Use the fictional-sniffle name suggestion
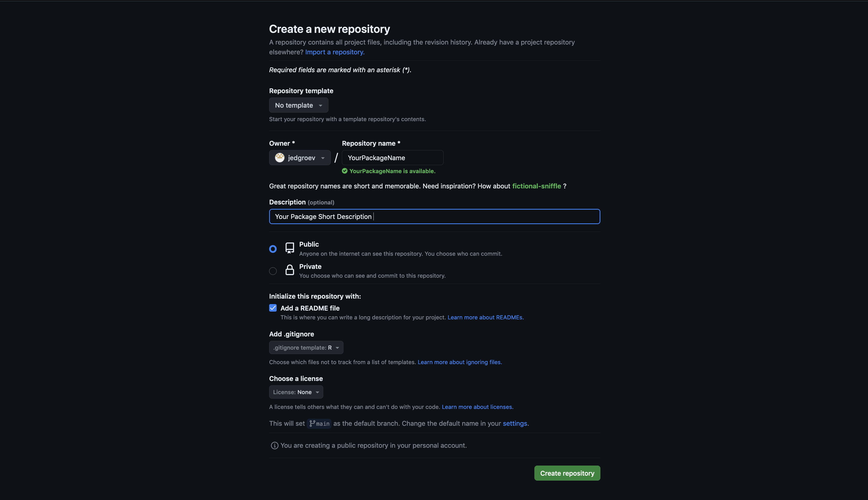 click(536, 186)
